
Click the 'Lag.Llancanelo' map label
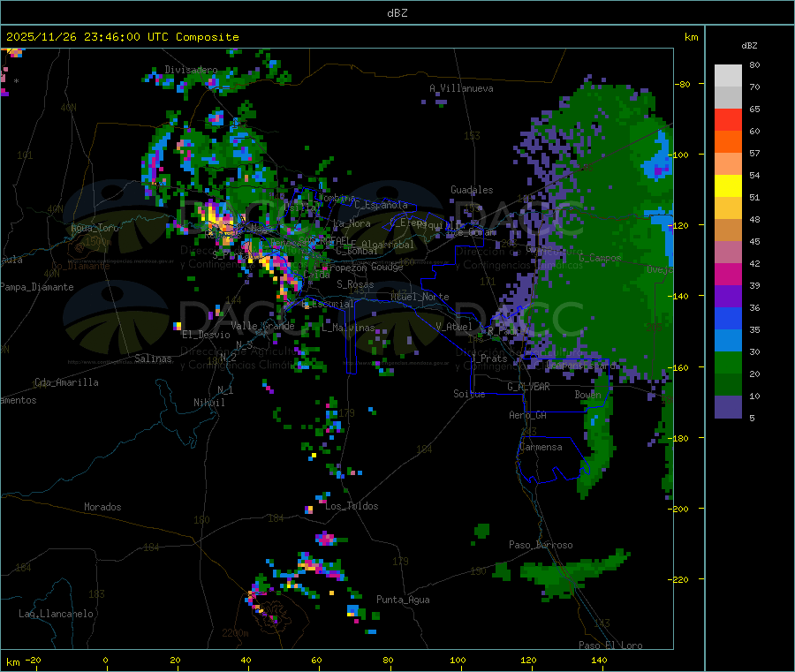pos(56,614)
